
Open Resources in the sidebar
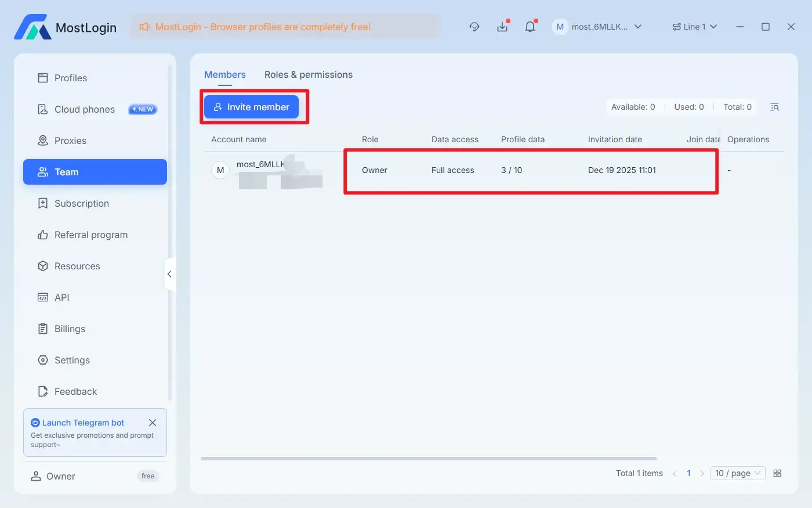[77, 266]
